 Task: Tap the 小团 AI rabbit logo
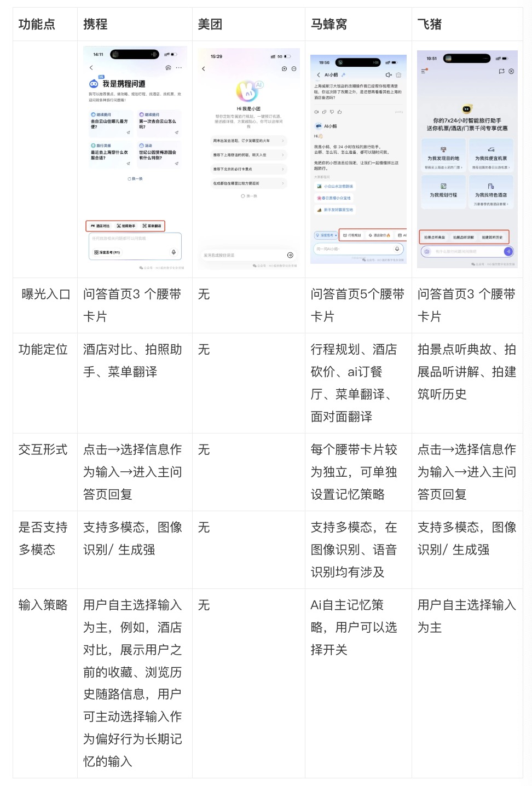coord(248,91)
